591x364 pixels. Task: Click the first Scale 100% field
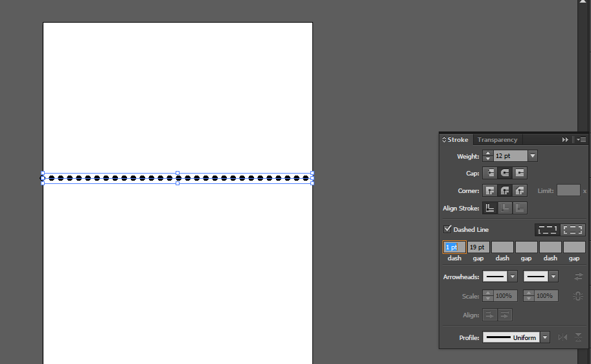(505, 296)
